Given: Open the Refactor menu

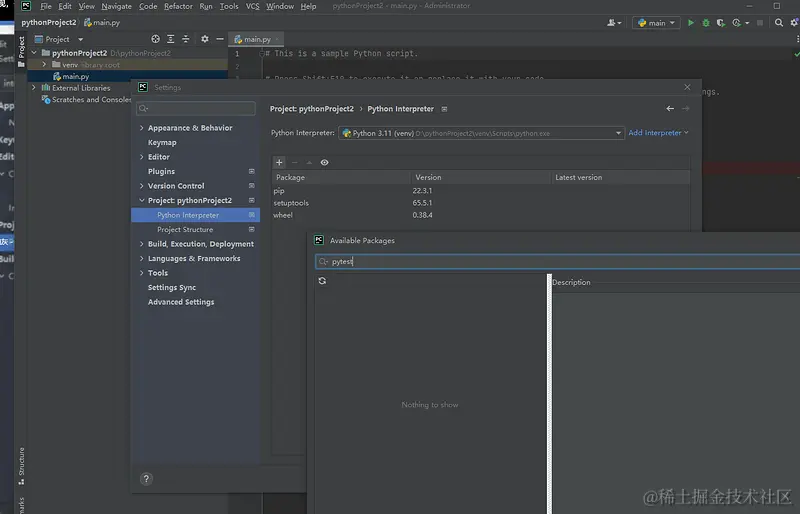Looking at the screenshot, I should (x=178, y=6).
